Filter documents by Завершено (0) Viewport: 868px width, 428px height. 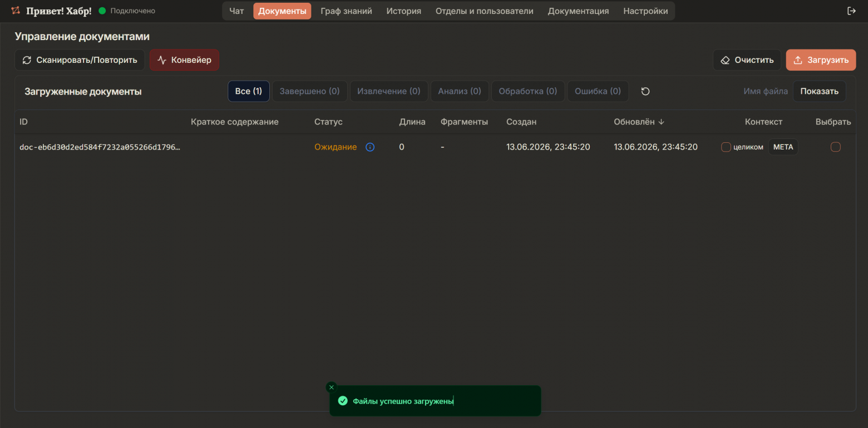[x=309, y=91]
